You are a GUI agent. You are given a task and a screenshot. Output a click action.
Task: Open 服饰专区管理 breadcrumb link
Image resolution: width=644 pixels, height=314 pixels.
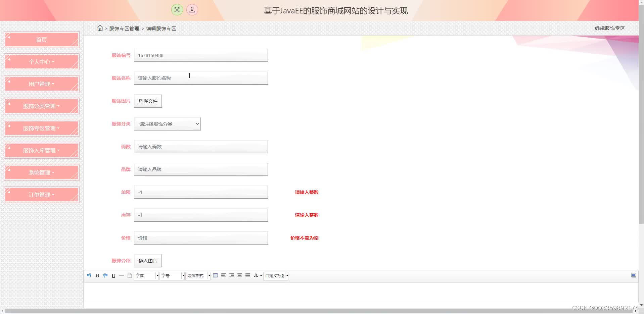click(124, 29)
